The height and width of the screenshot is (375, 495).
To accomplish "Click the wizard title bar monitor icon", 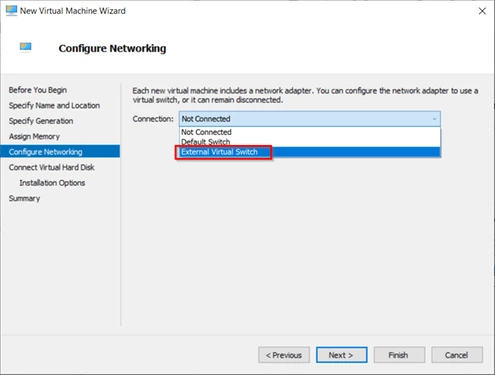I will pyautogui.click(x=11, y=11).
